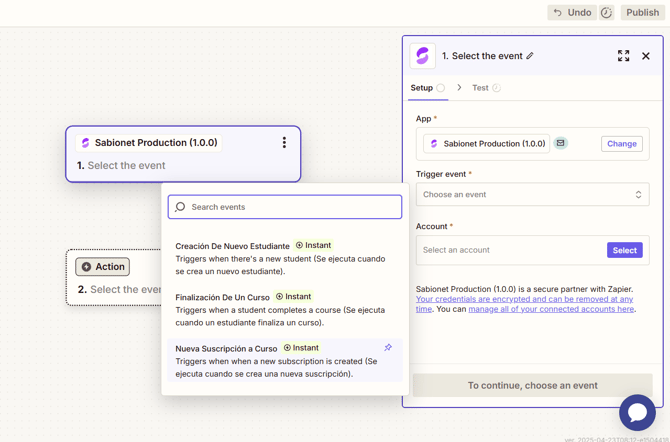Open manage all connected accounts link
This screenshot has width=670, height=442.
551,309
